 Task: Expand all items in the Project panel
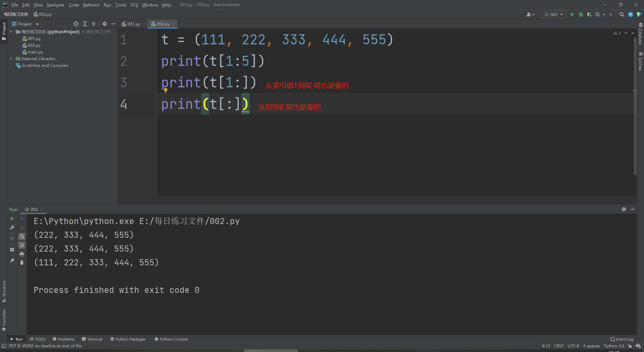[x=85, y=24]
